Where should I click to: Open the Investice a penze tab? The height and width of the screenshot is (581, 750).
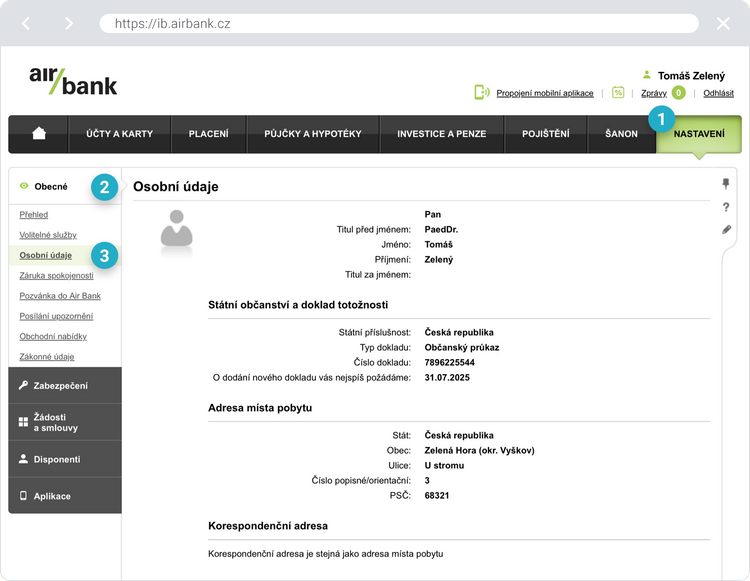[443, 134]
